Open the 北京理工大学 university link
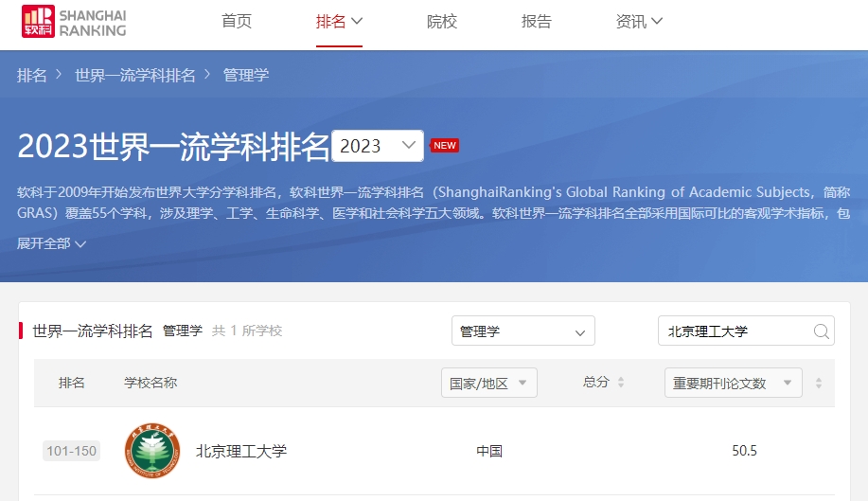868x501 pixels. (240, 451)
